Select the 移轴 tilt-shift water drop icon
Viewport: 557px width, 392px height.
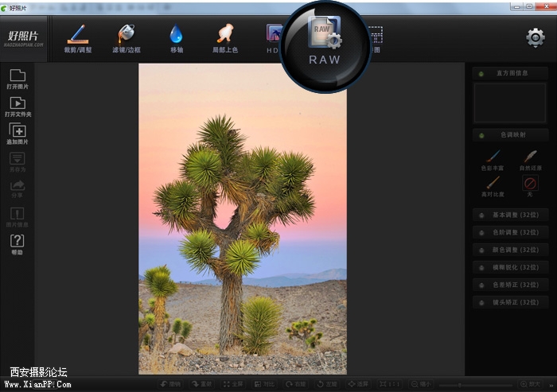click(x=176, y=37)
